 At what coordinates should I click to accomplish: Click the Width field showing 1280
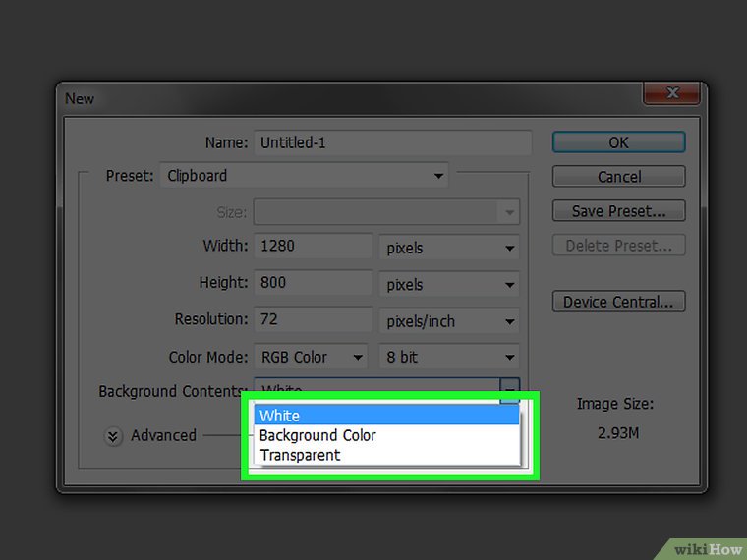312,247
